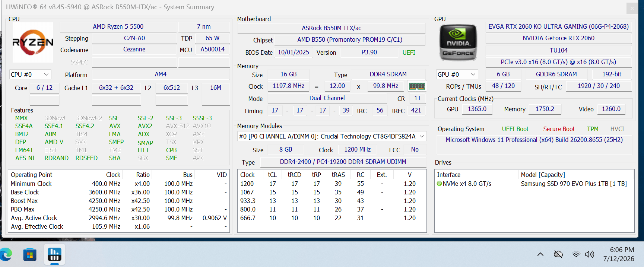Click the NVIDIA GeForce GPU logo
This screenshot has height=267, width=644.
(x=458, y=42)
